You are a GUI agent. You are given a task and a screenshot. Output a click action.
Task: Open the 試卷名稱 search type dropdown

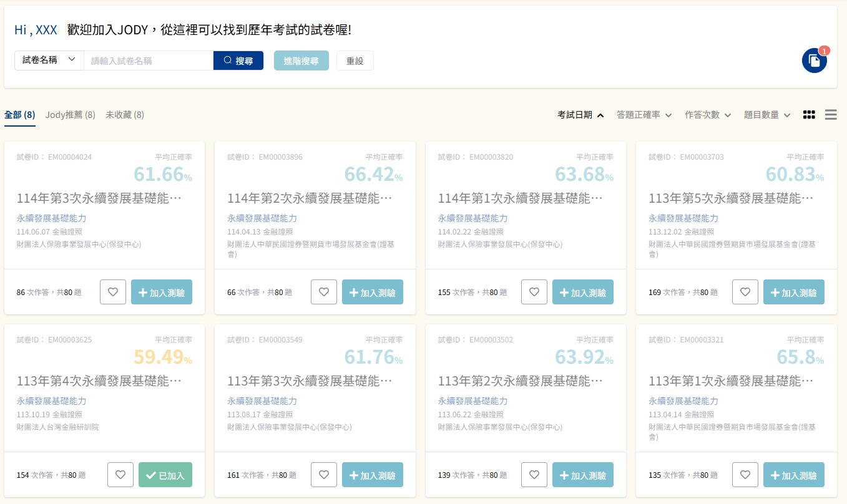(x=49, y=61)
